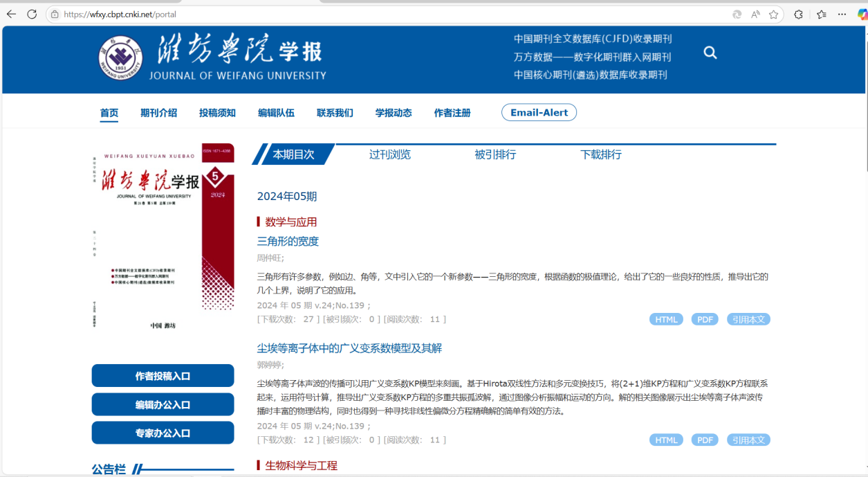Open the Favorites list icon
The height and width of the screenshot is (477, 868).
click(821, 15)
